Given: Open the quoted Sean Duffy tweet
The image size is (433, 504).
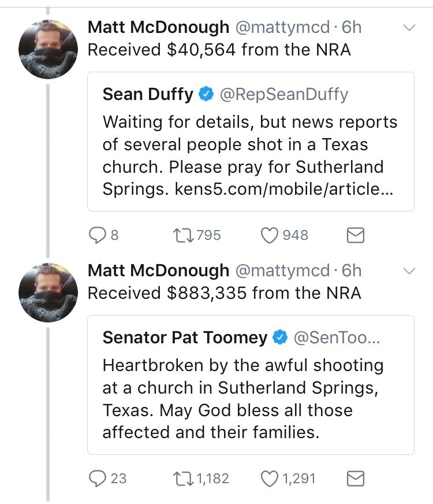Looking at the screenshot, I should coord(250,144).
